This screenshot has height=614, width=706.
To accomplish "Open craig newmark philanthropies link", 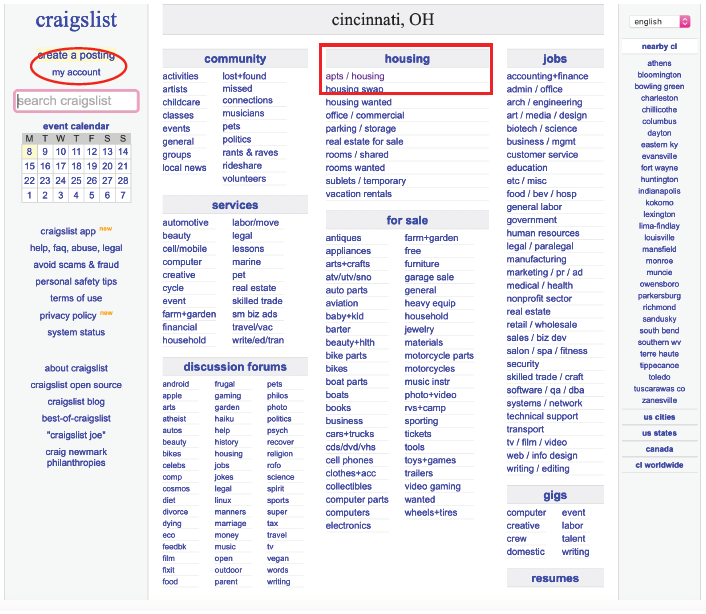I will pyautogui.click(x=76, y=457).
